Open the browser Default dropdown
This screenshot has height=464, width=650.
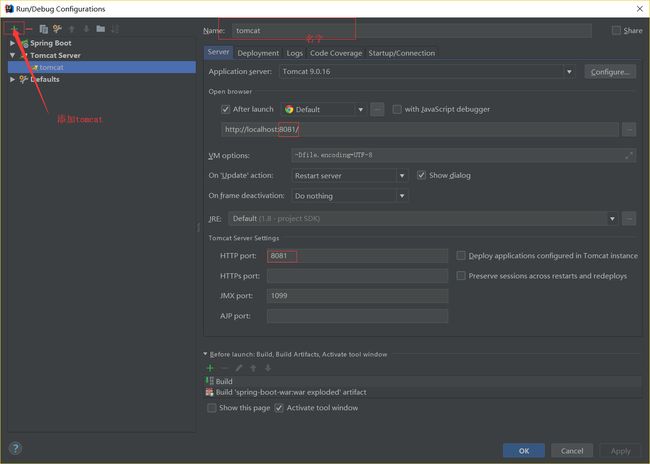pos(360,109)
